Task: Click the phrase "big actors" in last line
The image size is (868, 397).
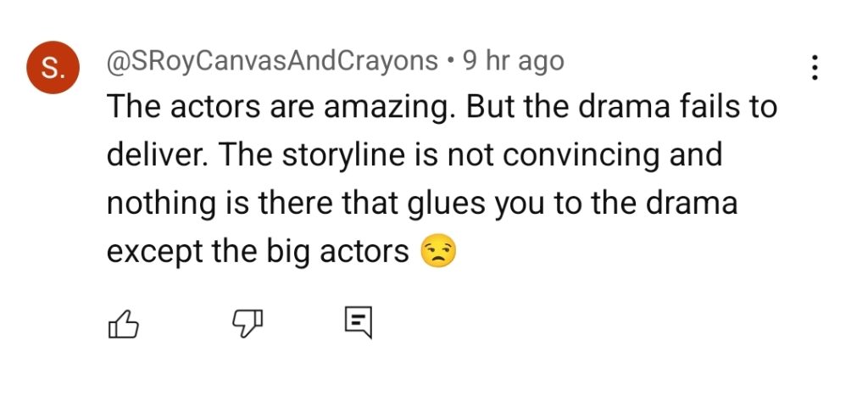Action: click(x=337, y=253)
